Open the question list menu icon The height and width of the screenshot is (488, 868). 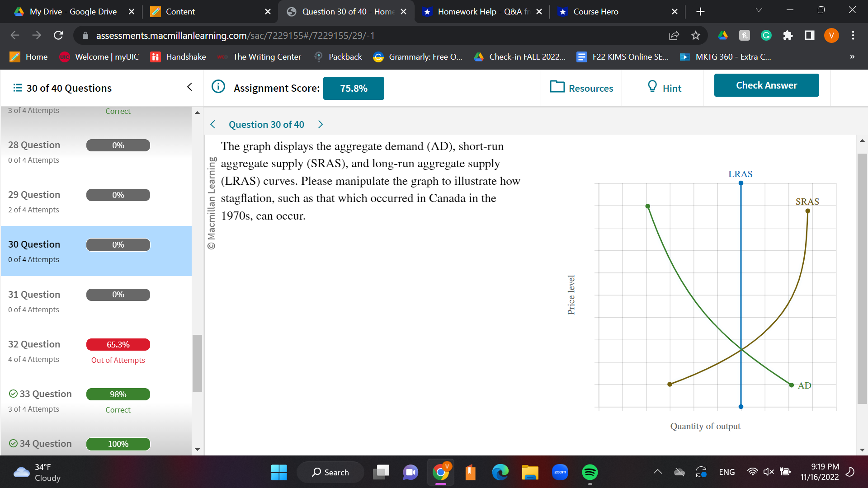point(17,88)
